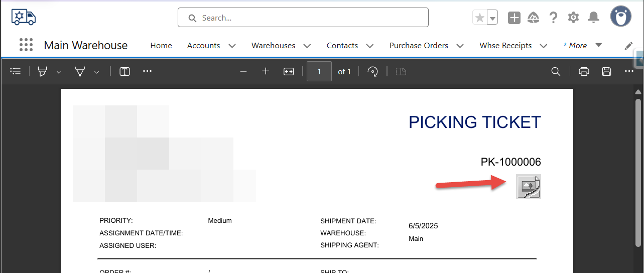The width and height of the screenshot is (644, 273).
Task: Save the PDF with the disk icon
Action: tap(606, 72)
